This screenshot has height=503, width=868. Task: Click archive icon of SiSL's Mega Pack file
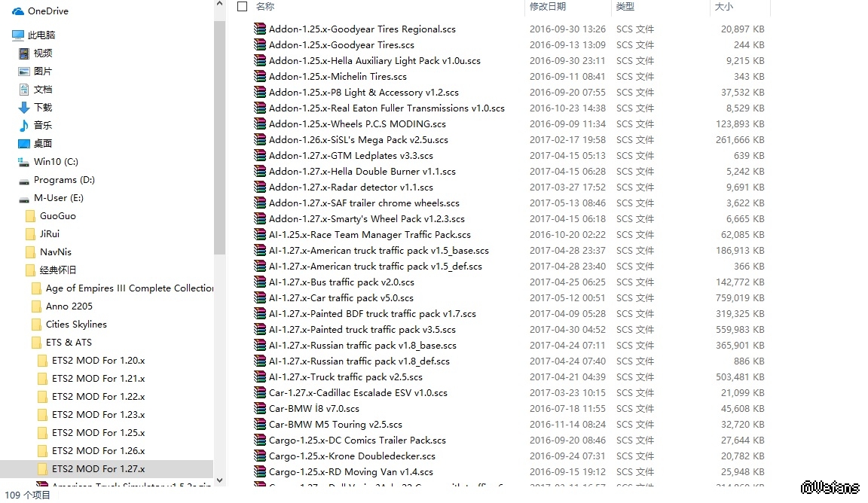click(260, 139)
